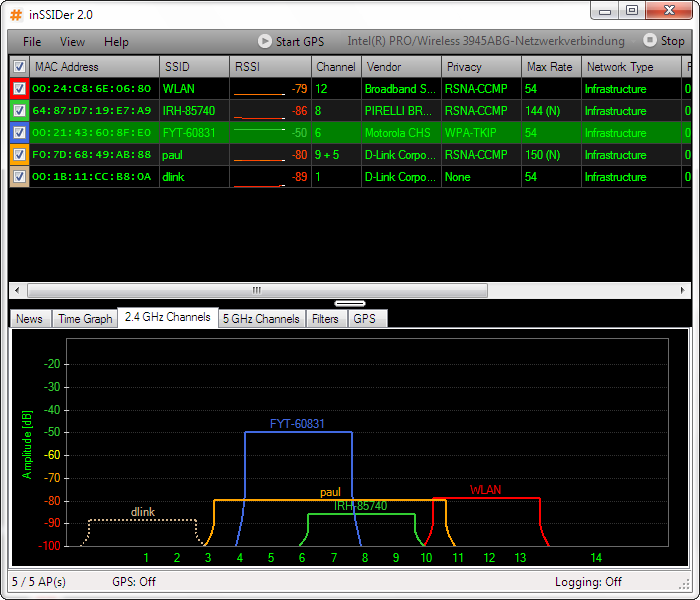The image size is (700, 600).
Task: Open the Help menu
Action: tap(116, 42)
